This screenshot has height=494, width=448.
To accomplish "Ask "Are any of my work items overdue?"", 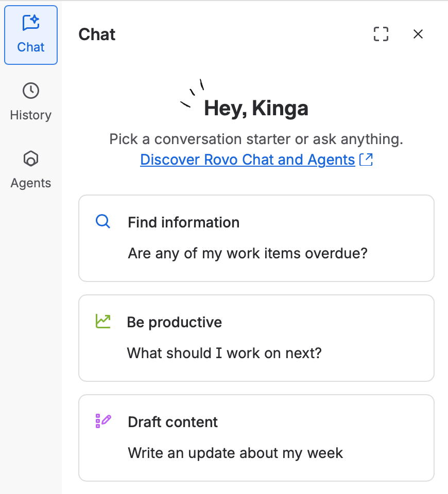I will pos(248,253).
